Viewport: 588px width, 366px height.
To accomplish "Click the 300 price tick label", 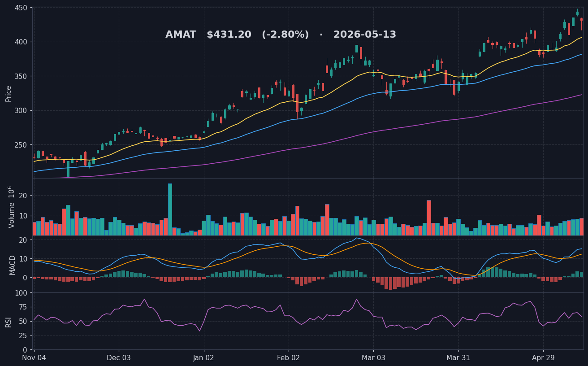I will [22, 111].
